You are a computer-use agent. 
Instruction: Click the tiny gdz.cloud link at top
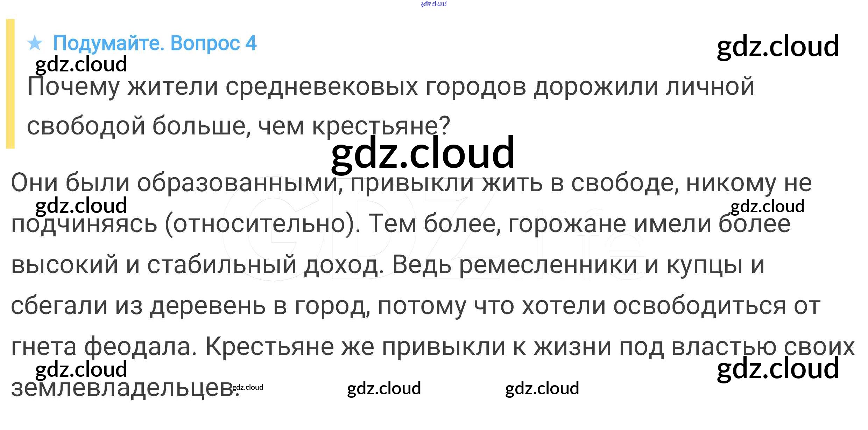tap(433, 4)
